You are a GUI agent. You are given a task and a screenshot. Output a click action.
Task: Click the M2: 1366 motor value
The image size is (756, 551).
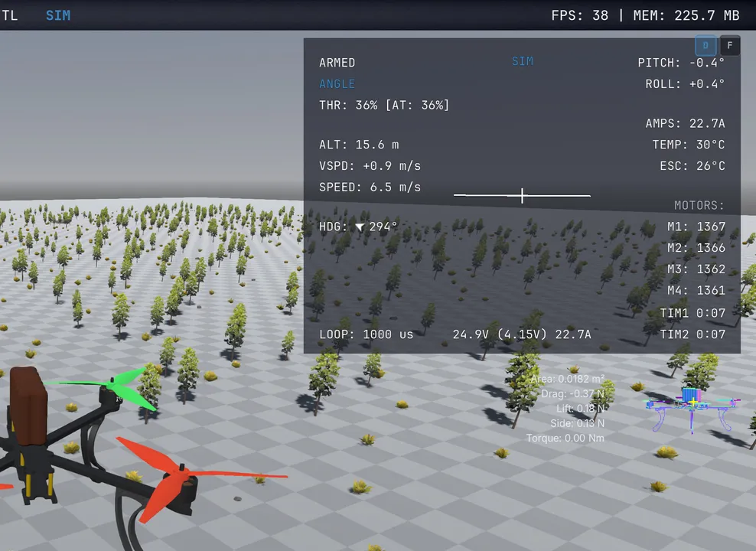pyautogui.click(x=696, y=248)
